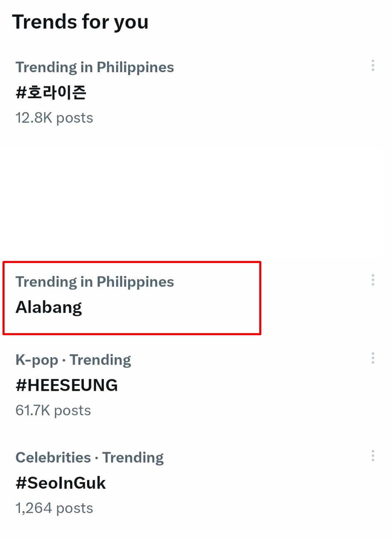Click Trending in Philippines label above #호라이즌
This screenshot has height=541, width=392.
point(95,67)
